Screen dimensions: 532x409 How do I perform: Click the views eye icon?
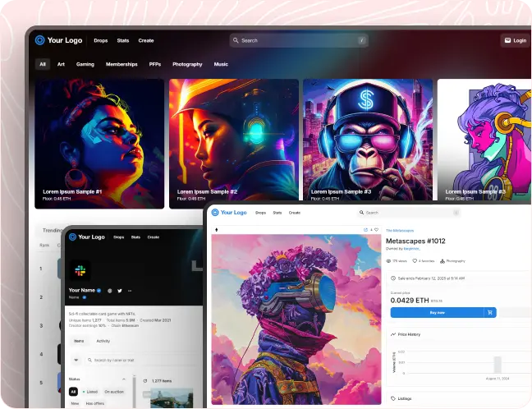click(x=388, y=261)
